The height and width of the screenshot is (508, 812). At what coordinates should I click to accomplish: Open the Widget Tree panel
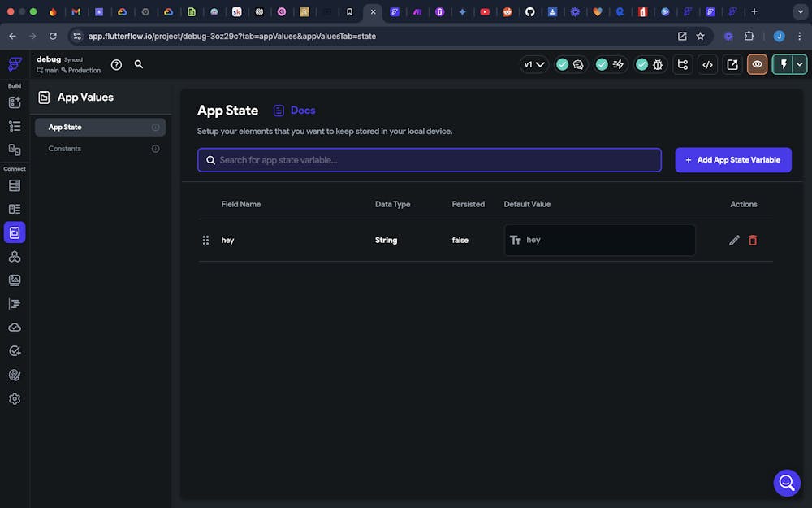(x=14, y=126)
